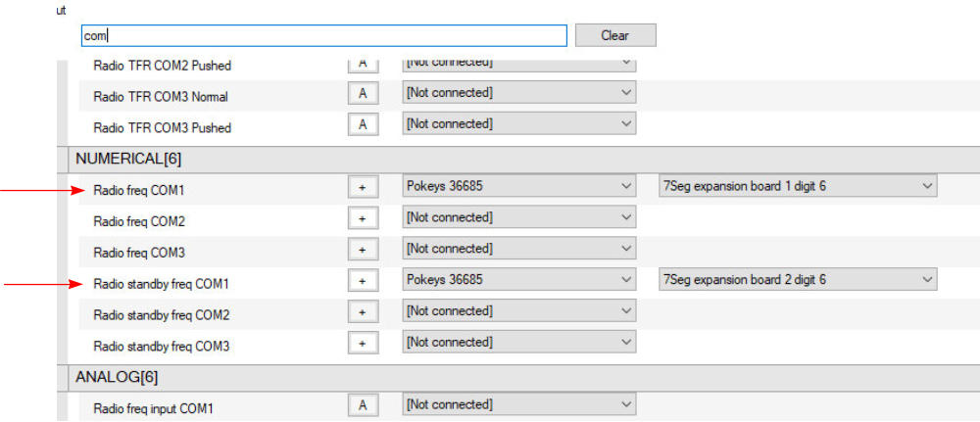The width and height of the screenshot is (980, 422).
Task: Open 7Seg expansion board 1 digit 6 dropdown
Action: 798,186
